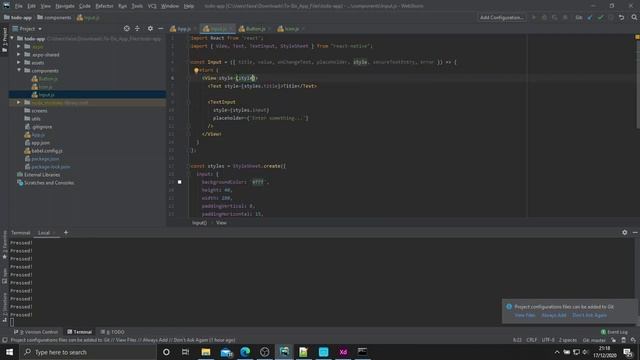
Task: Click the rollback undo arrow icon in toolbar
Action: [x=621, y=18]
